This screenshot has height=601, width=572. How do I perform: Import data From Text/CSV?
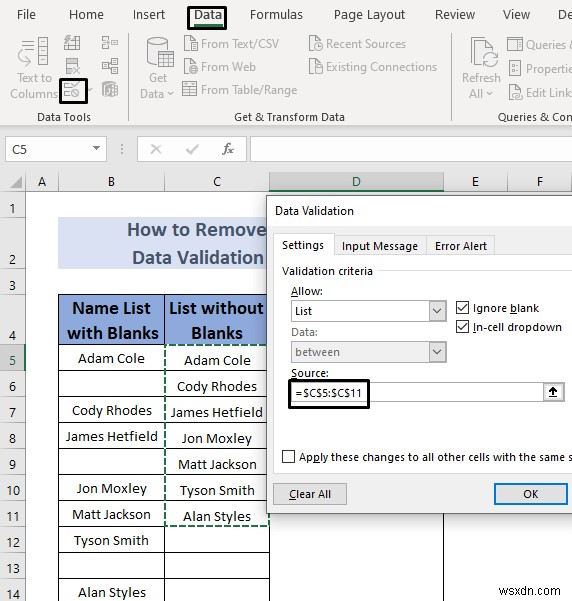[231, 44]
